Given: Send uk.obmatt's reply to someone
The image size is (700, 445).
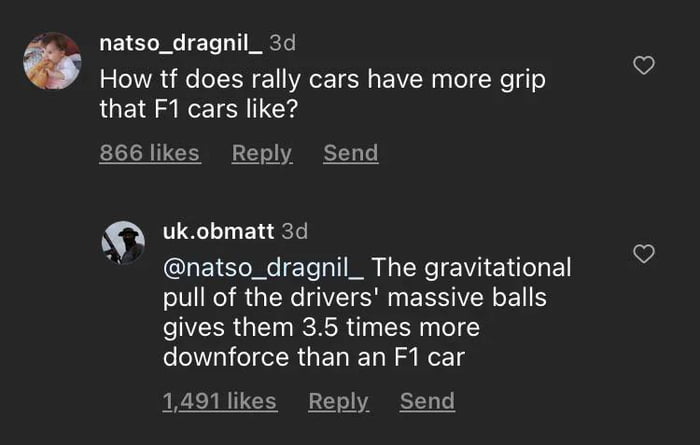Looking at the screenshot, I should [x=427, y=401].
